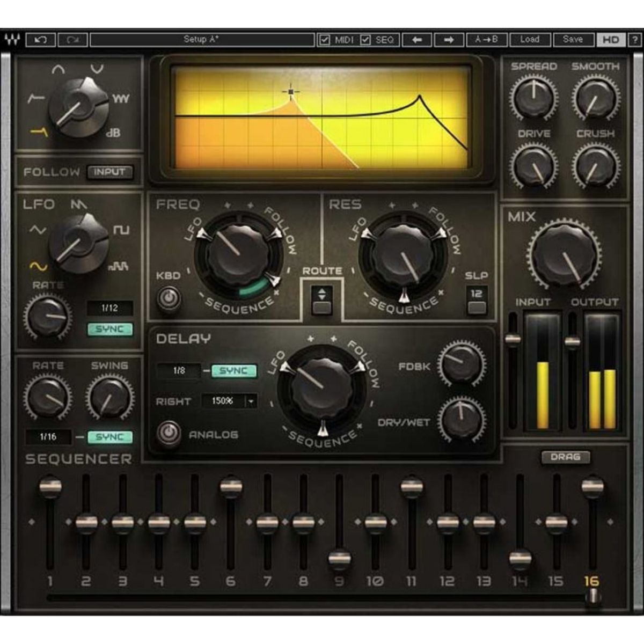Click the DRAG button
Viewport: 644px width, 644px height.
pos(566,458)
